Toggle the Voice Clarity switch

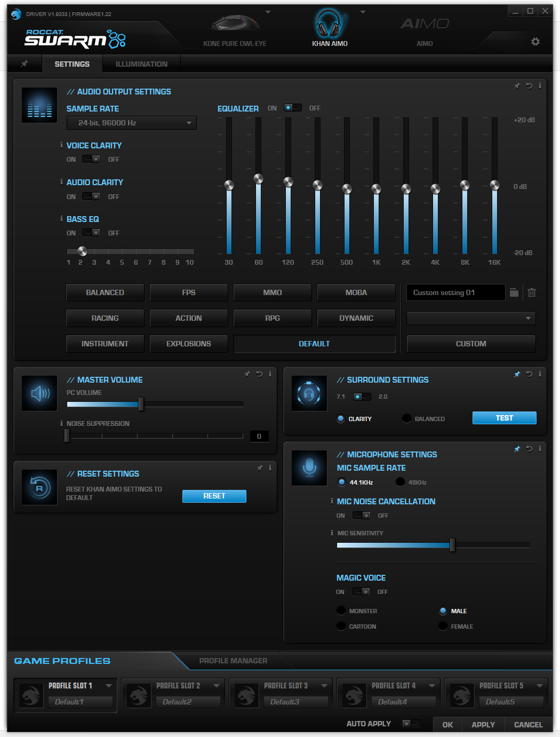(91, 159)
